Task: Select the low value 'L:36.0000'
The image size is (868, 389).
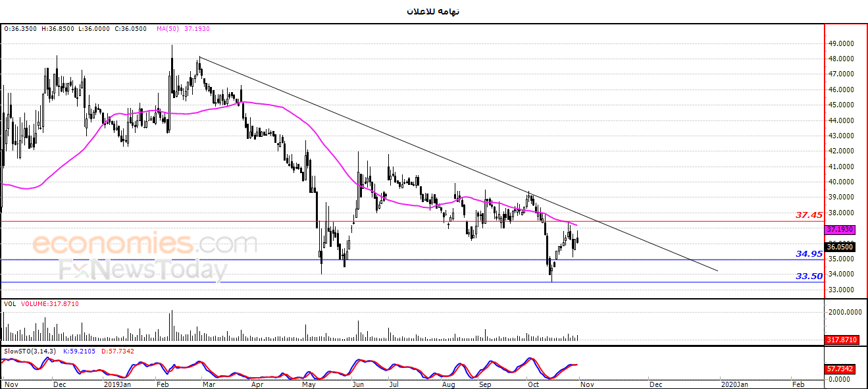Action: [x=93, y=29]
